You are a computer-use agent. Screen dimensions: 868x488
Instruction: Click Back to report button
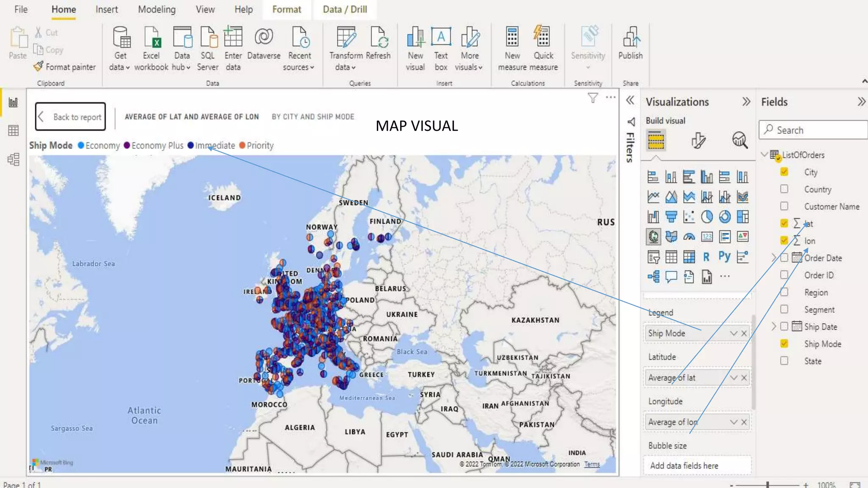(x=70, y=116)
